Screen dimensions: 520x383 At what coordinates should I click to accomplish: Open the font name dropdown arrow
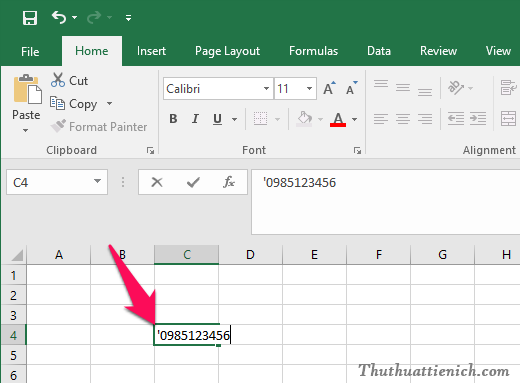point(266,89)
